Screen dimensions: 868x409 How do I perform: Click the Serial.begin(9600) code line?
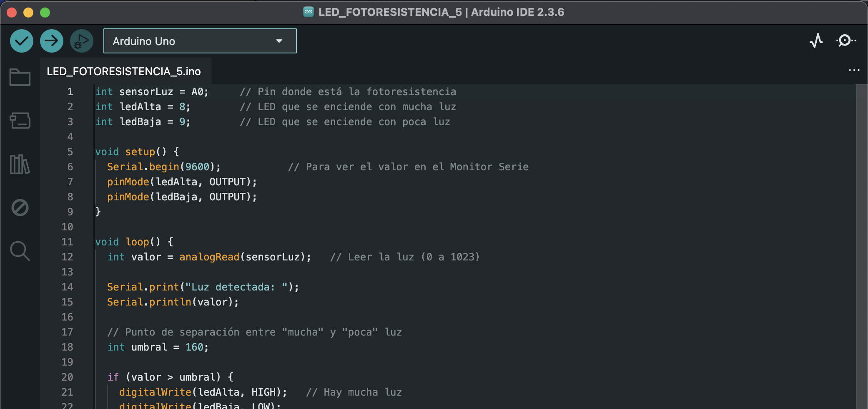pyautogui.click(x=163, y=167)
